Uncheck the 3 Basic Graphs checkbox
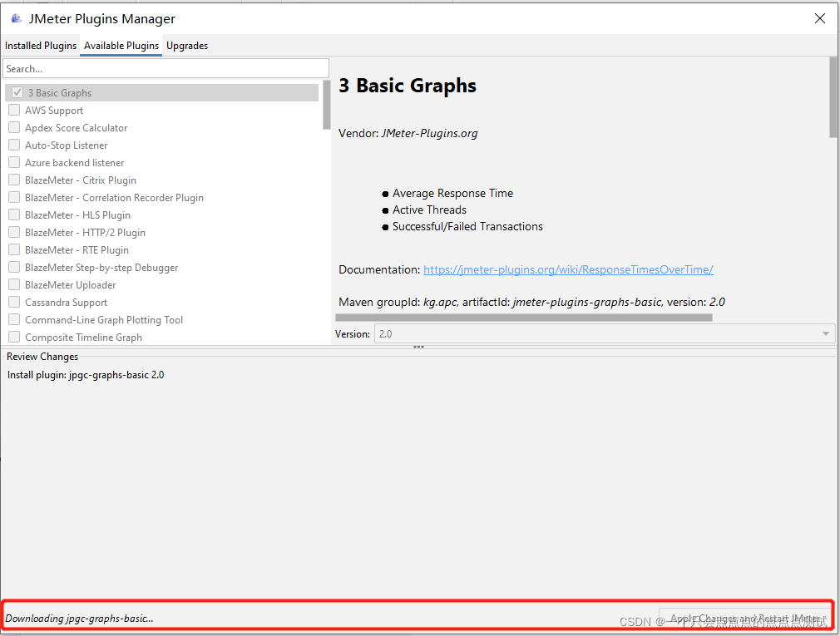This screenshot has width=840, height=636. click(x=17, y=92)
